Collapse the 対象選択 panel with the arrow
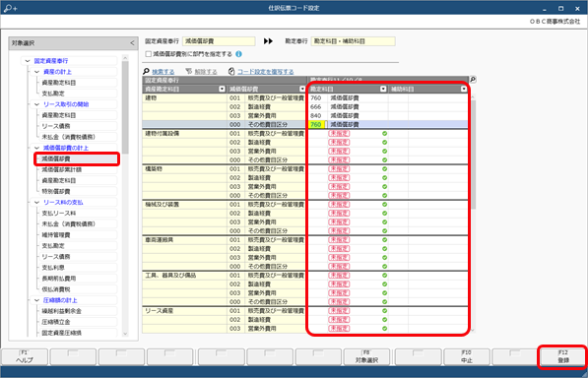Screen dimensions: 588x378 [132, 43]
